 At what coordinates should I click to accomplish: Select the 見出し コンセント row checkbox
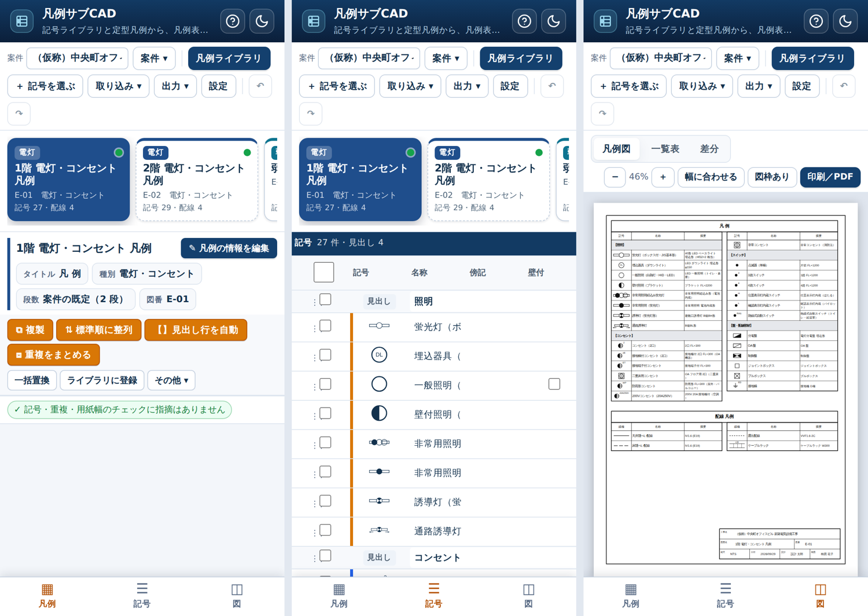(x=326, y=556)
